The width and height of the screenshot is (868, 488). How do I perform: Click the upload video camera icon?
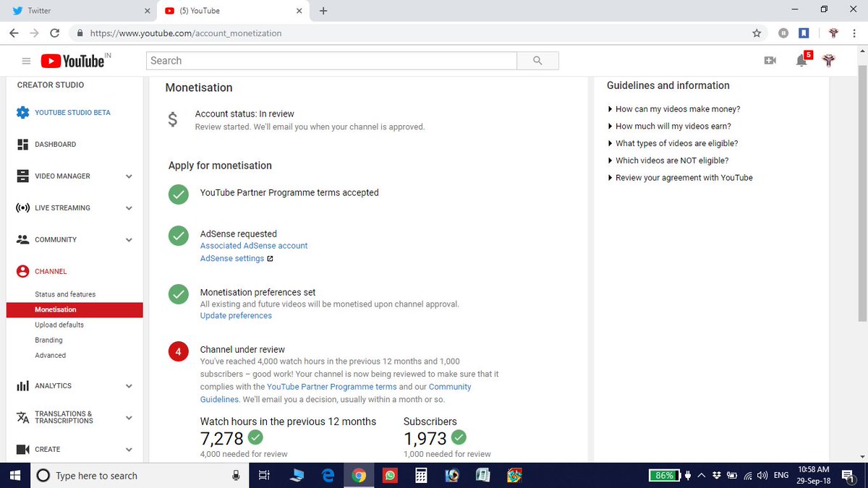coord(770,61)
